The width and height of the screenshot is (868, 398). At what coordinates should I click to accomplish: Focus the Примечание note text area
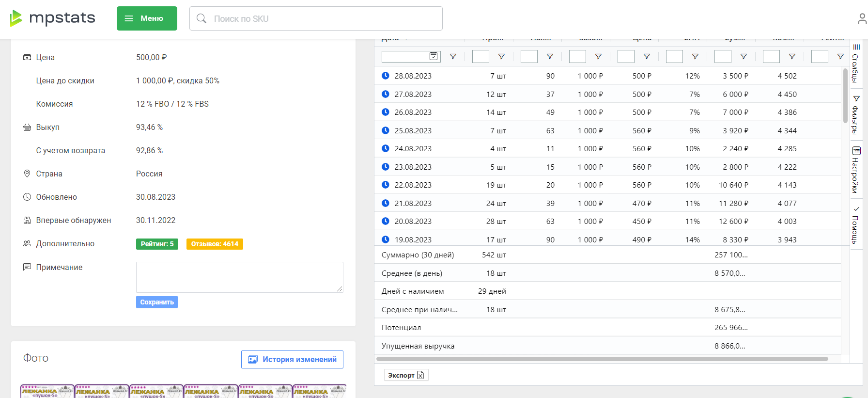[x=239, y=277]
